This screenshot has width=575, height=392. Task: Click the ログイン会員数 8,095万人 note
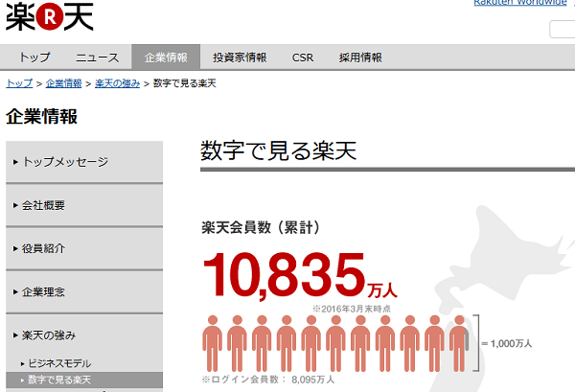pyautogui.click(x=268, y=380)
